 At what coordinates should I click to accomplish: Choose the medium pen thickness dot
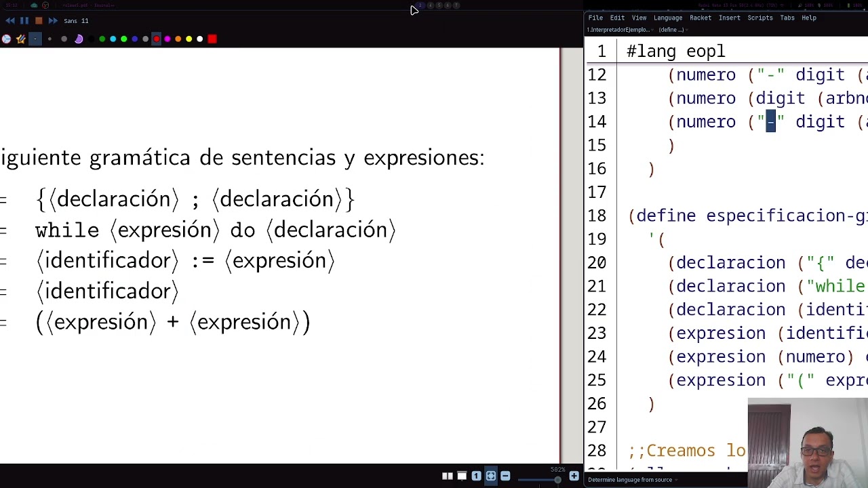click(x=50, y=39)
